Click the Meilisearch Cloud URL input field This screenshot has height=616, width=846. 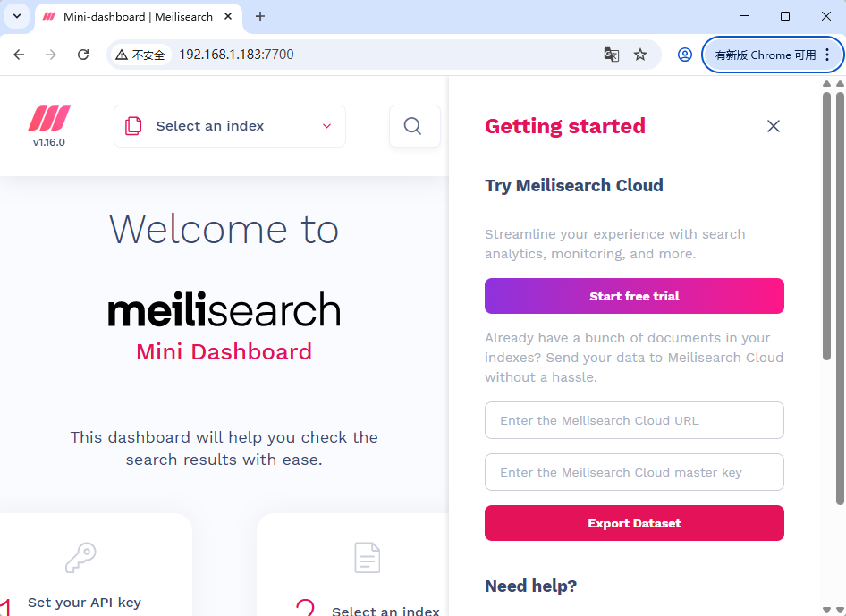pos(633,420)
